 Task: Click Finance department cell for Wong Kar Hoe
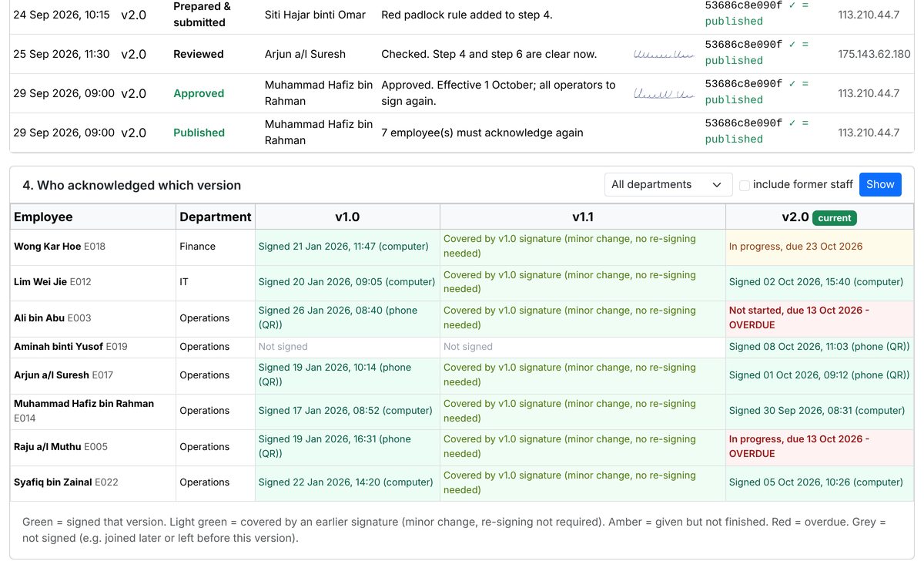[216, 247]
